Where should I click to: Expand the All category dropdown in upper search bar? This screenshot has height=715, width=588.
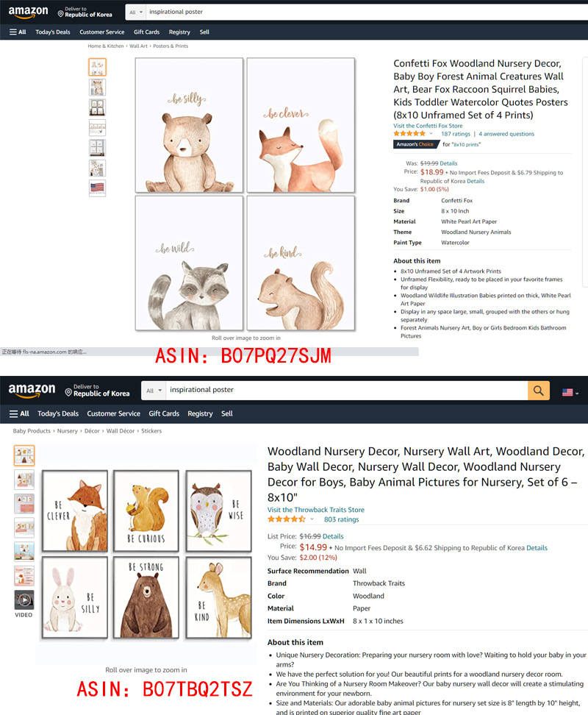pyautogui.click(x=136, y=12)
